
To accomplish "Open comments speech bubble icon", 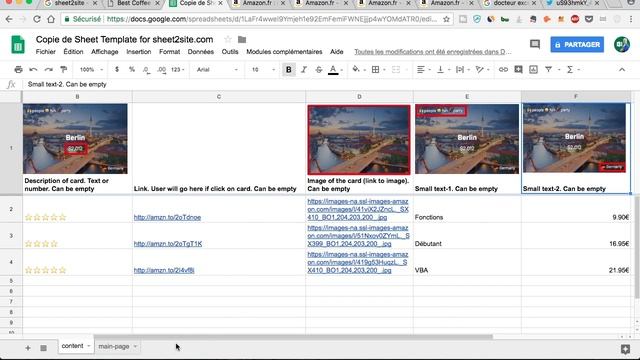I will 535,44.
